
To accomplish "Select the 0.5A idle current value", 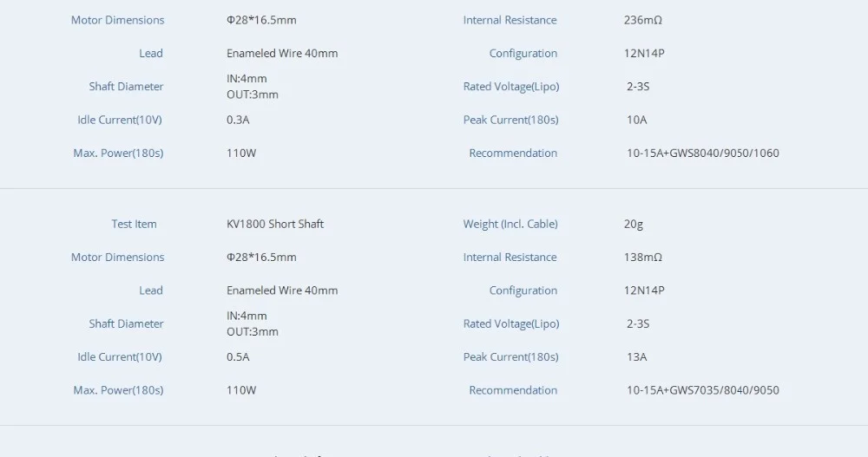I will click(x=238, y=356).
